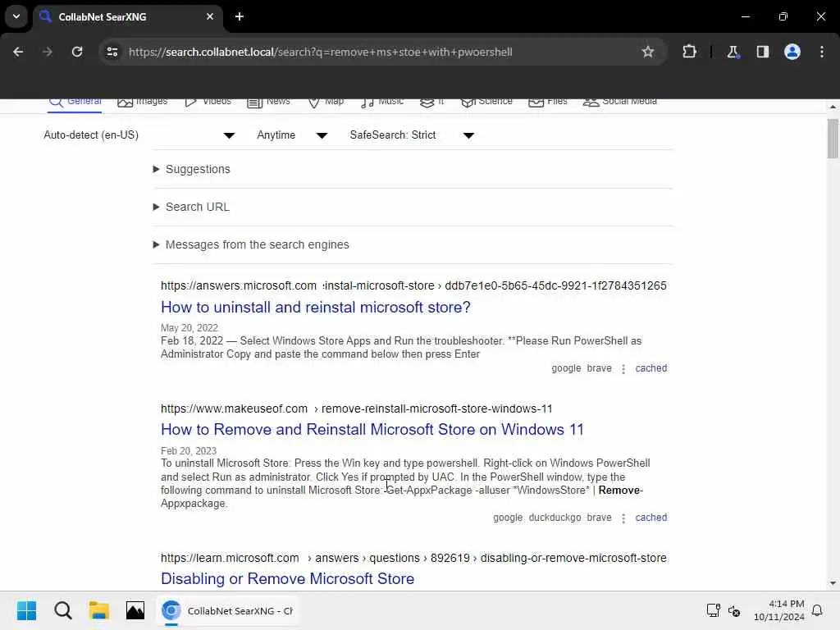
Task: Click the www.makeuseof.com result URL
Action: (x=356, y=409)
